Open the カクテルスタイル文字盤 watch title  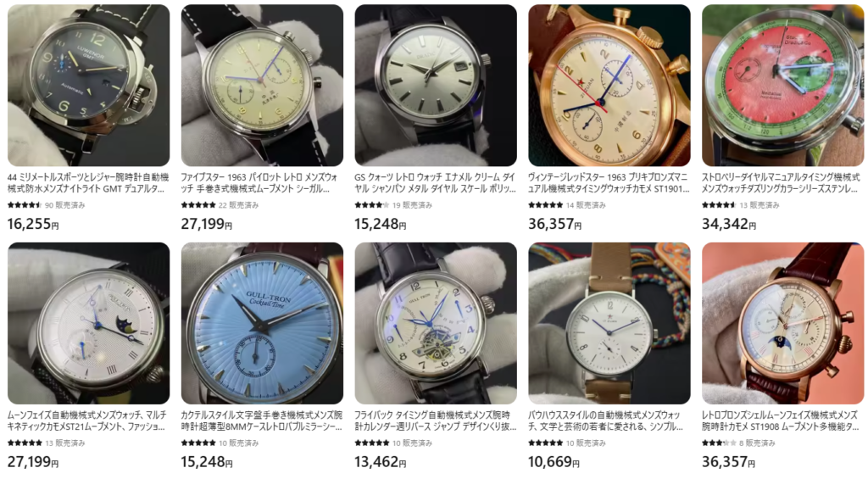click(262, 421)
